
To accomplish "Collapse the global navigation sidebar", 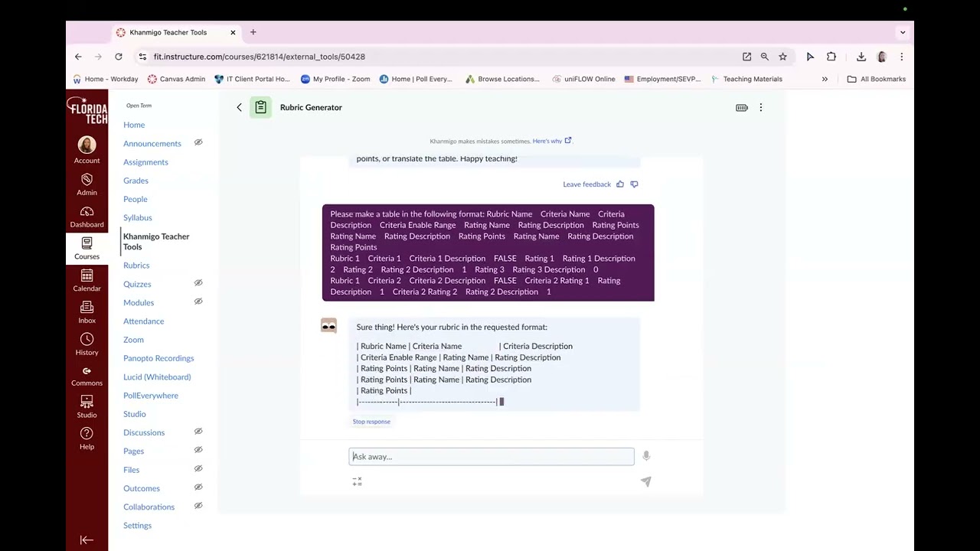I will coord(87,540).
